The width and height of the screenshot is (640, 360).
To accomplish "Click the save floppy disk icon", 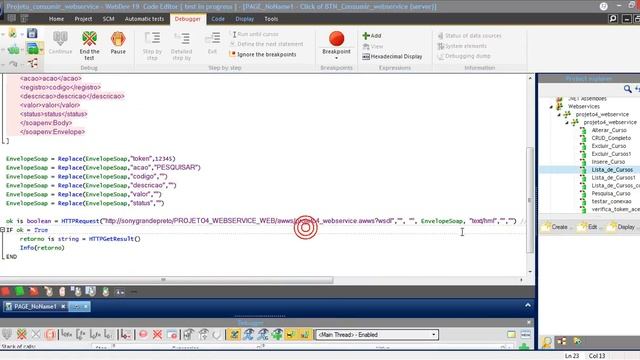I will tap(32, 33).
